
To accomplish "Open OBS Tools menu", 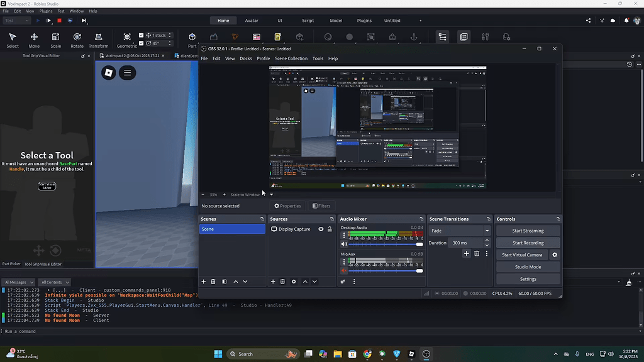I will pos(318,58).
